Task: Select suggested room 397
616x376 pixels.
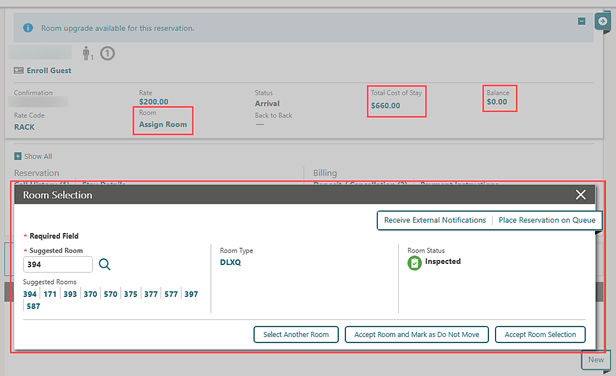Action: pyautogui.click(x=191, y=294)
